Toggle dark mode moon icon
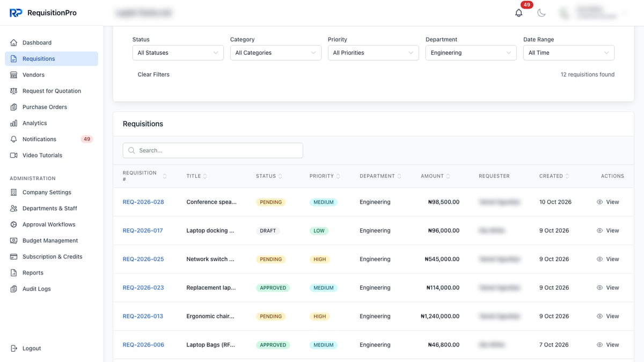 [x=541, y=13]
